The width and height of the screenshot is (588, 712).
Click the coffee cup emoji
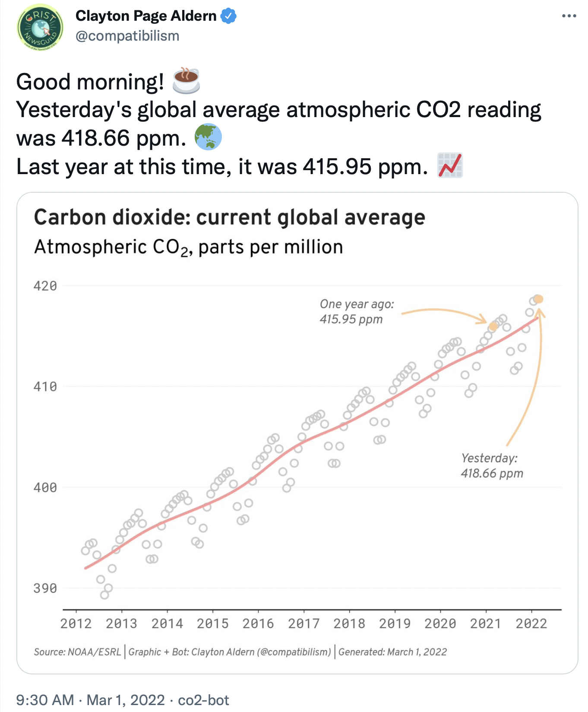click(186, 81)
